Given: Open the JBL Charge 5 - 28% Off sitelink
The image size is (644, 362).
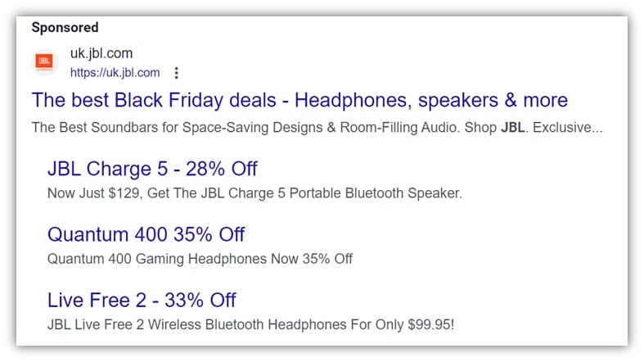Looking at the screenshot, I should coord(152,169).
